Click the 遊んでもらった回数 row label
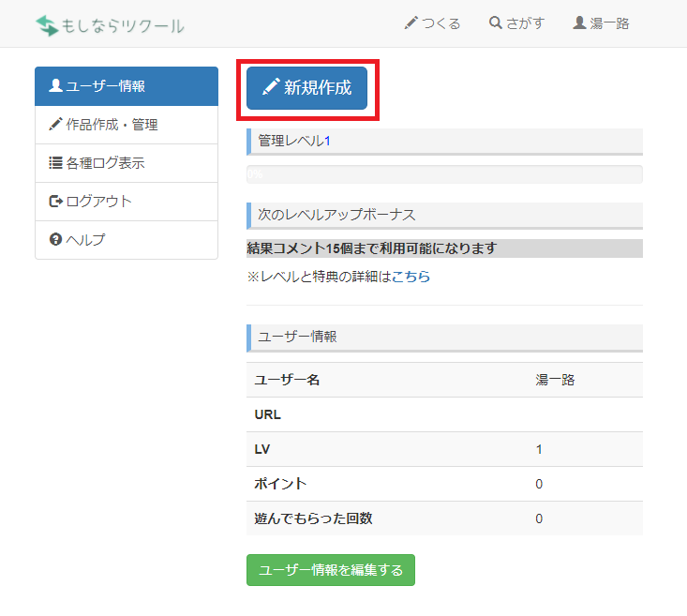 (314, 518)
